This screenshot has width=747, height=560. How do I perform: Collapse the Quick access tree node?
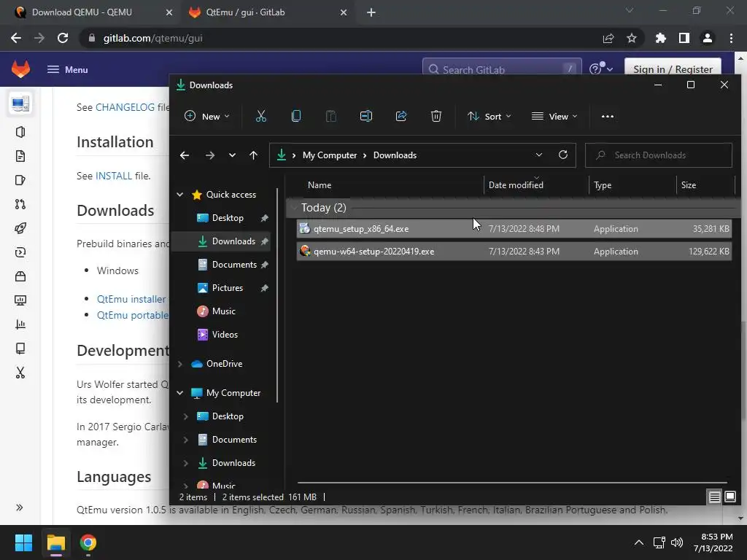180,194
